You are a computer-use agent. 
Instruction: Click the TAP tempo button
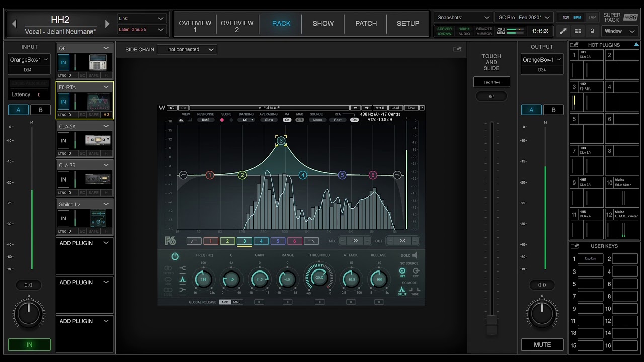pyautogui.click(x=592, y=17)
